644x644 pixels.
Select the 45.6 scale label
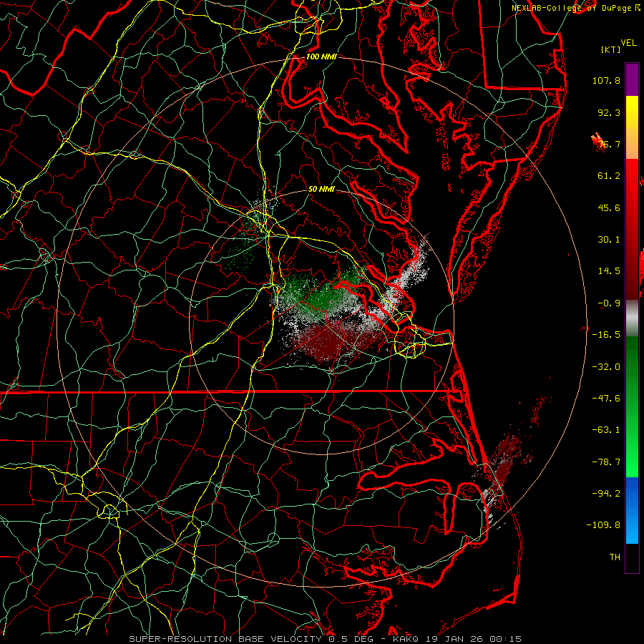609,208
